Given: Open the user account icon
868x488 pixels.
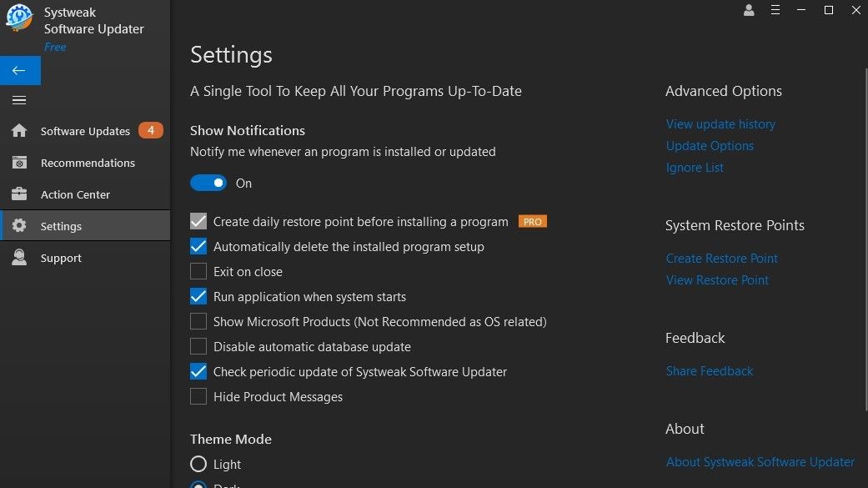Looking at the screenshot, I should coord(748,11).
